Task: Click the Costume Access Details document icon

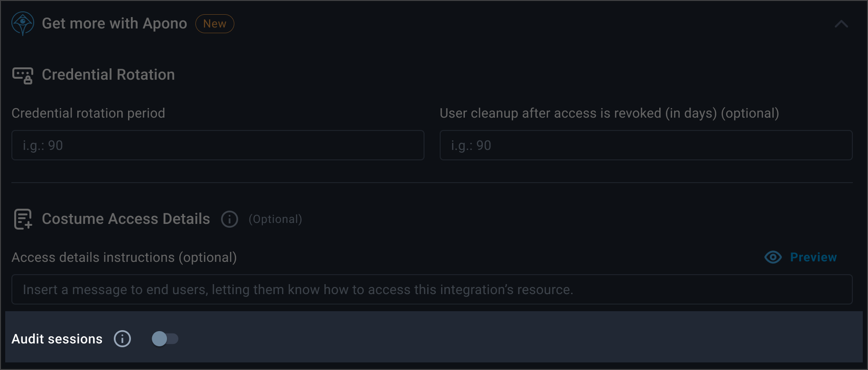Action: point(23,219)
